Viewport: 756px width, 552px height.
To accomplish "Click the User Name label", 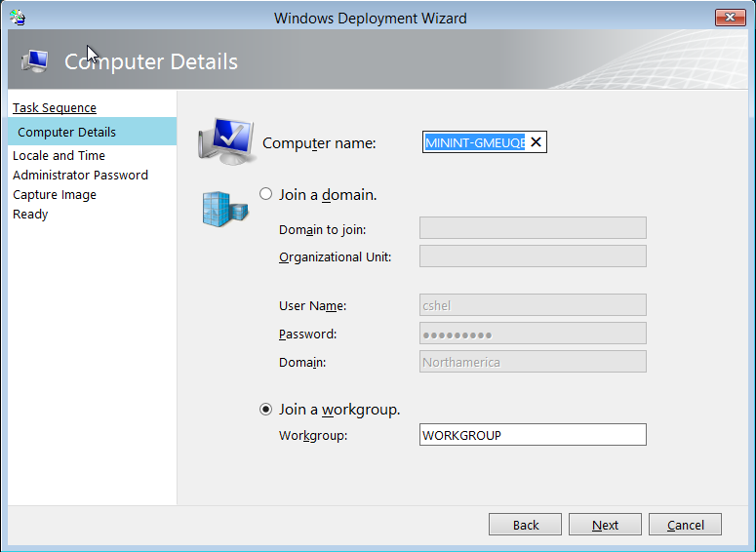I will 312,305.
